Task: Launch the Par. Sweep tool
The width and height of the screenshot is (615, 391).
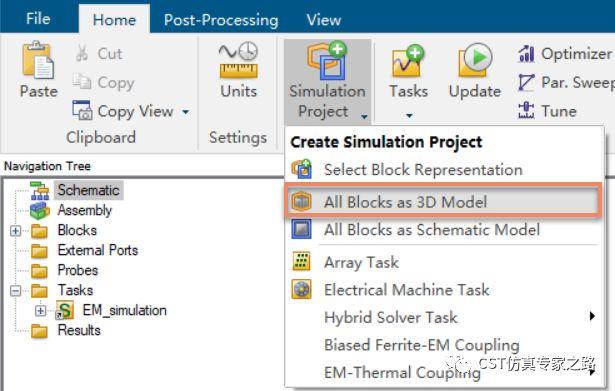Action: [x=565, y=82]
